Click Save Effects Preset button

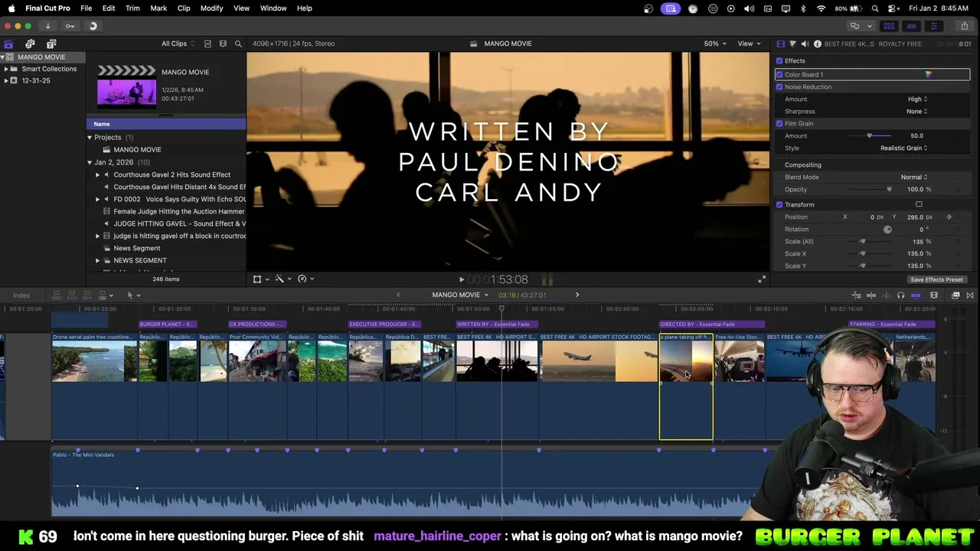936,279
